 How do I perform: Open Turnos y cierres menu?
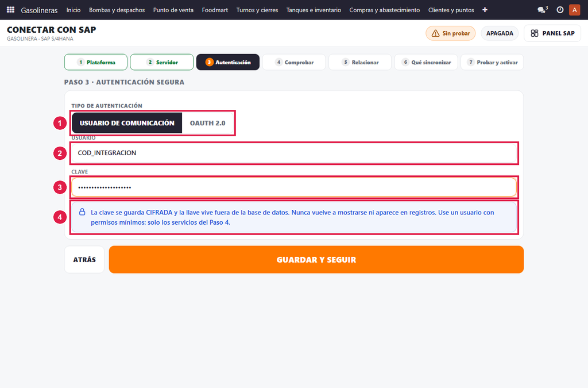(257, 10)
